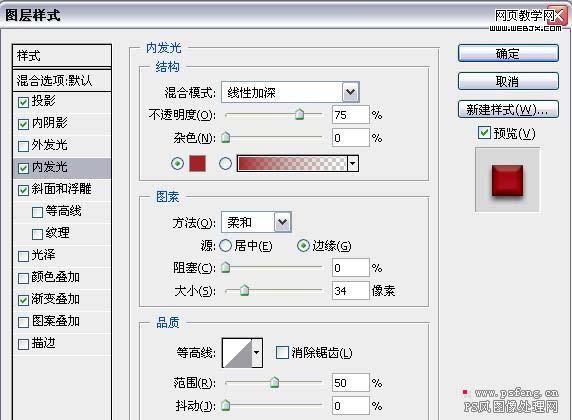Uncheck the 渐变叠加 checkbox
Viewport: 572px width, 420px height.
[23, 300]
